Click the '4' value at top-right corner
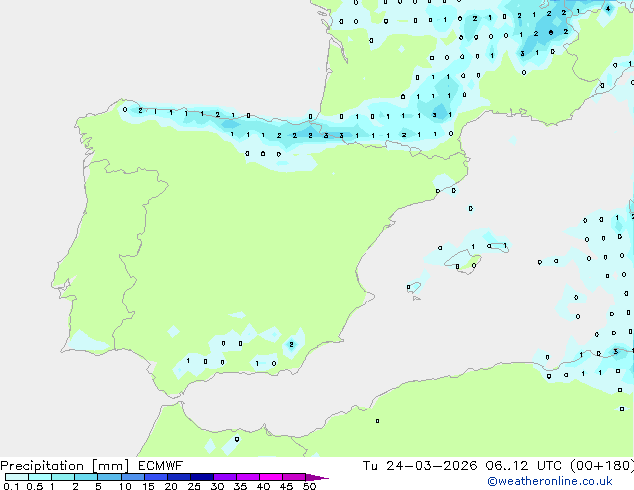The width and height of the screenshot is (634, 490). (608, 8)
